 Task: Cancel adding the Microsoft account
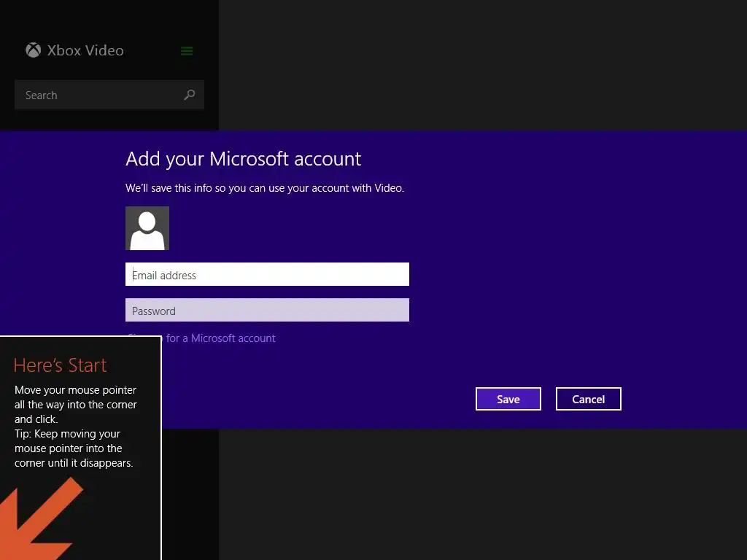pos(589,399)
